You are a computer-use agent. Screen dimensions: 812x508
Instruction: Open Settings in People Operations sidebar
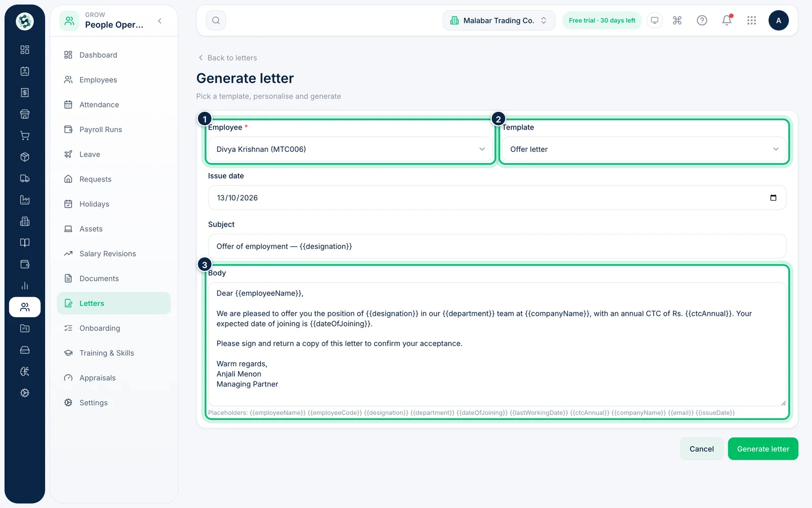(114, 403)
